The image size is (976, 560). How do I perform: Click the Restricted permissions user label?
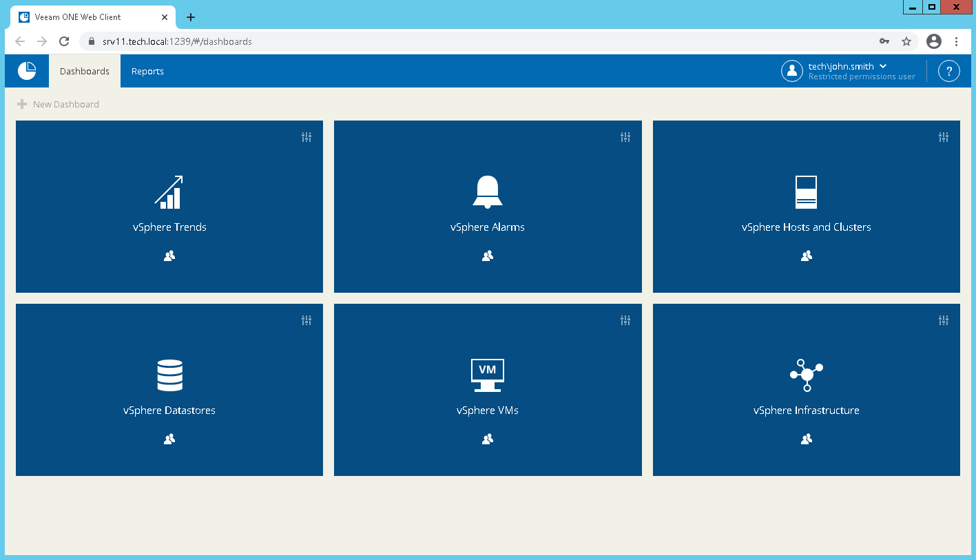(862, 76)
